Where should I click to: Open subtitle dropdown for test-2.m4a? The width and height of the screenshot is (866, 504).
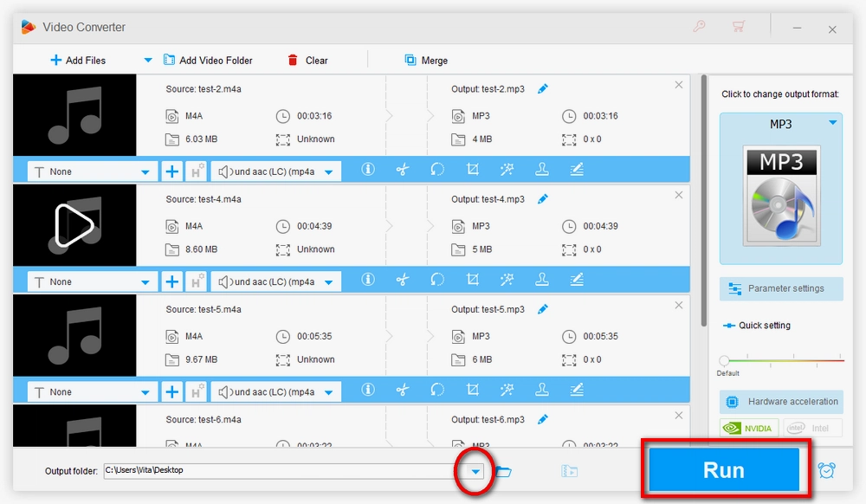pyautogui.click(x=93, y=171)
